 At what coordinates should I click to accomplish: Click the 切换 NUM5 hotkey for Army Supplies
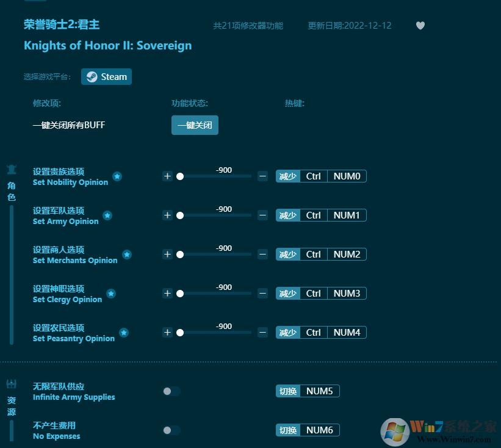308,391
